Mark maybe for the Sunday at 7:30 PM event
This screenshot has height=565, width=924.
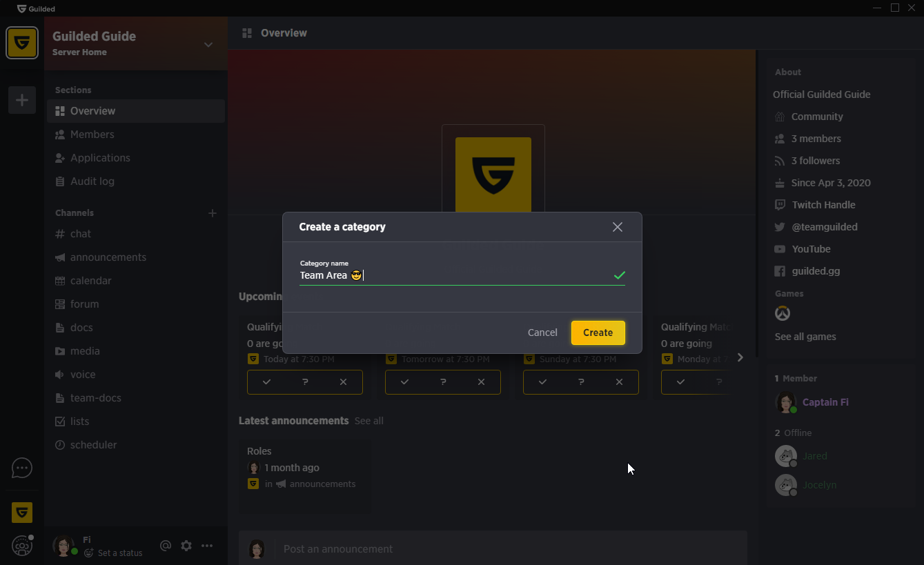click(x=581, y=382)
